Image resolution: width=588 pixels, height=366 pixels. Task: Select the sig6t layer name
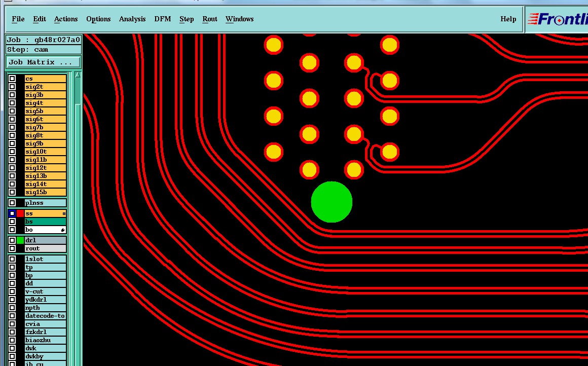click(46, 119)
